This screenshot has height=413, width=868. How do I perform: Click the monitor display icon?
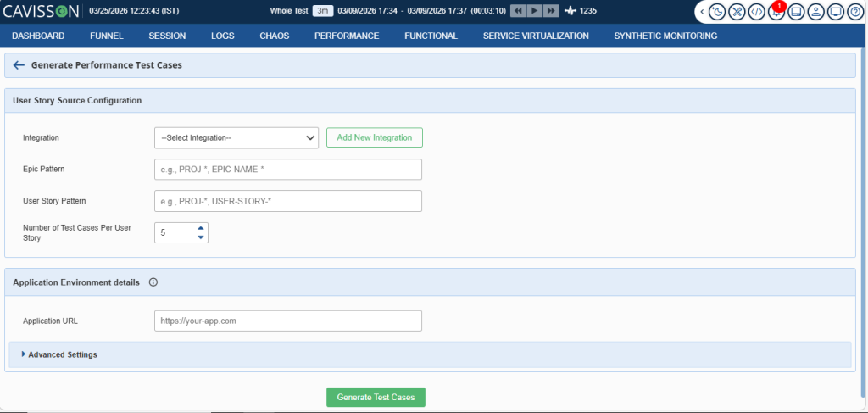(x=835, y=12)
